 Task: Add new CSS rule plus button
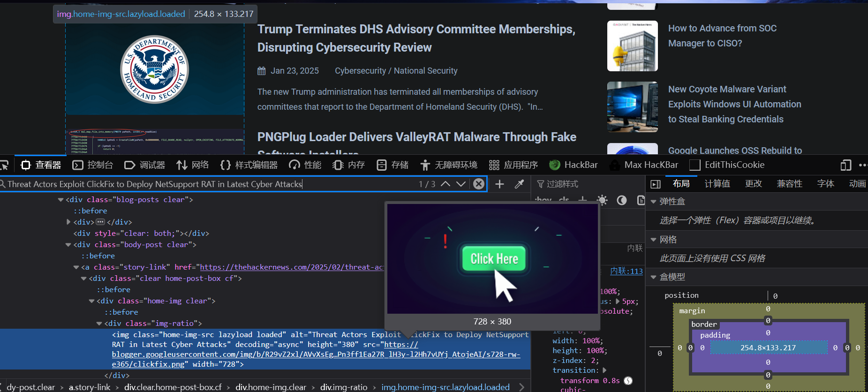[x=582, y=200]
